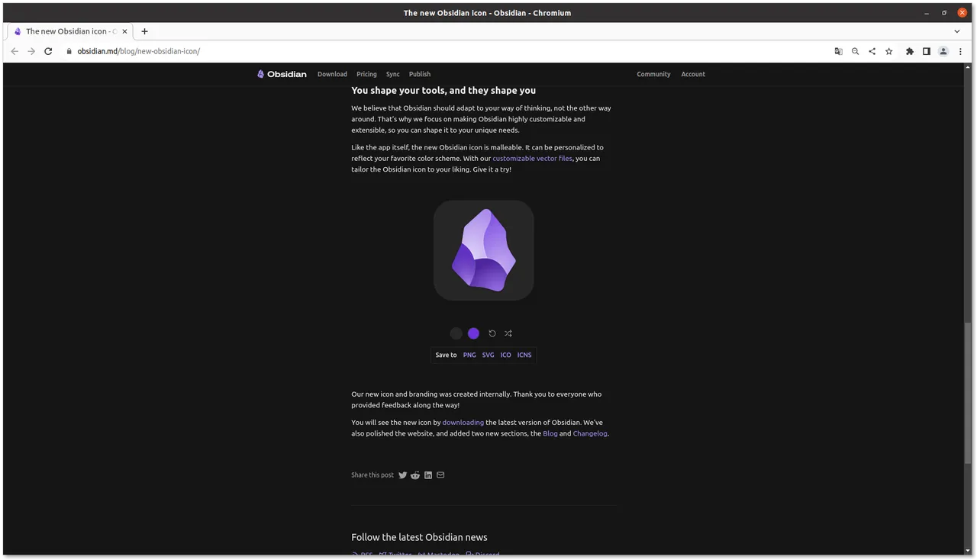The width and height of the screenshot is (977, 560).
Task: Open the Chromium three-dot menu
Action: [959, 51]
